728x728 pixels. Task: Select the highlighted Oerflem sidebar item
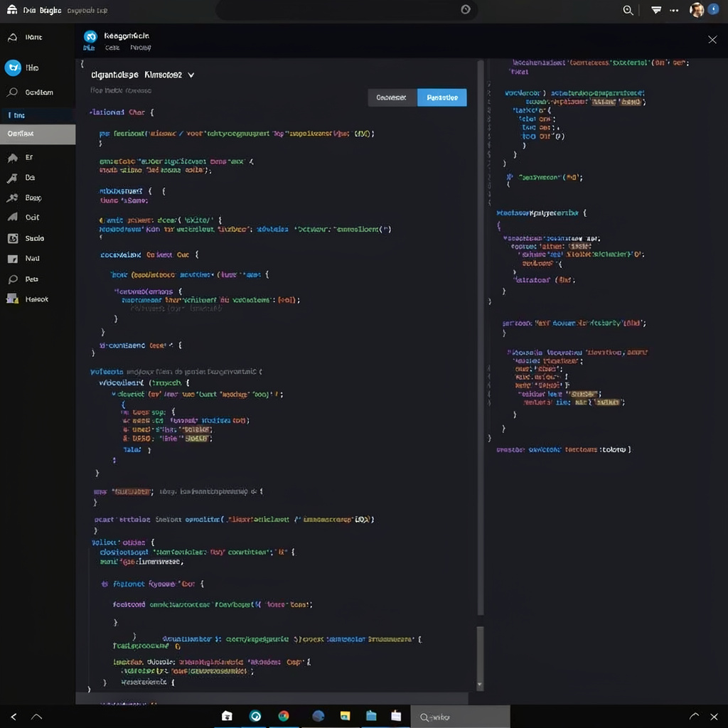point(38,134)
